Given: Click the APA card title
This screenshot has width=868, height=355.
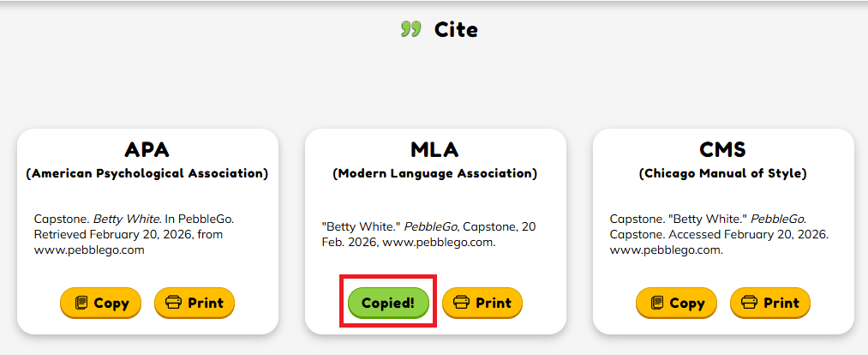Looking at the screenshot, I should pos(147,149).
